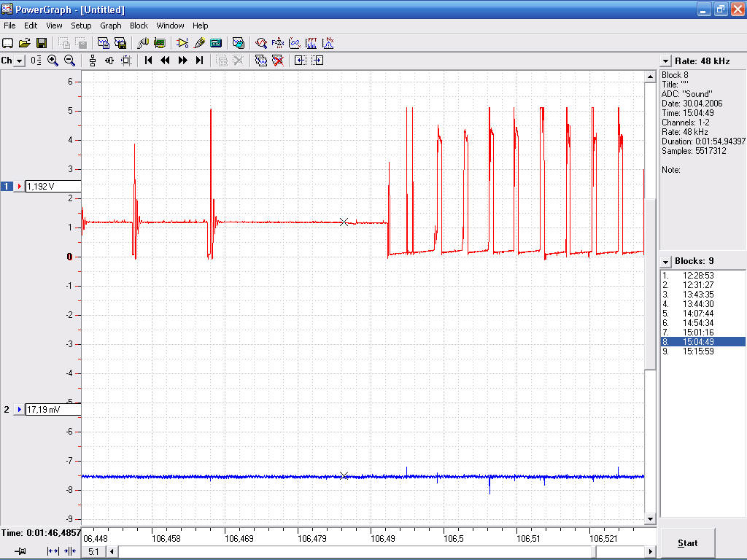Click the Open file folder icon

click(x=24, y=43)
